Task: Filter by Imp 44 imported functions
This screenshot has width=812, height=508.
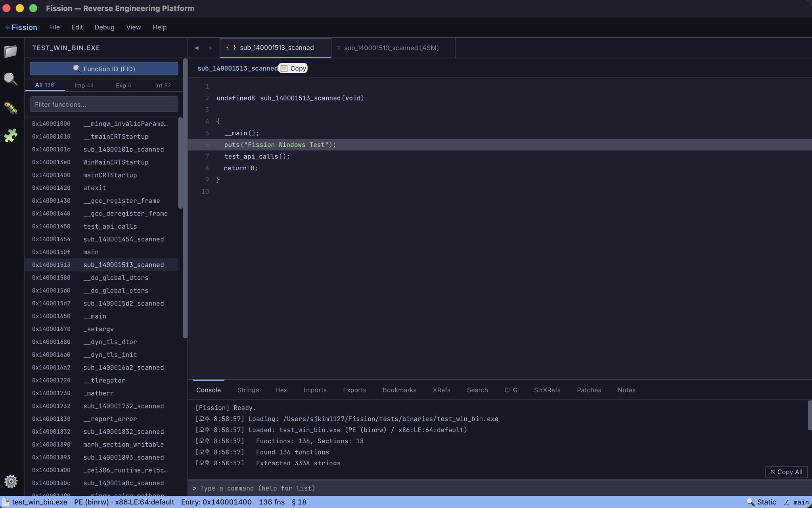Action: coord(84,85)
